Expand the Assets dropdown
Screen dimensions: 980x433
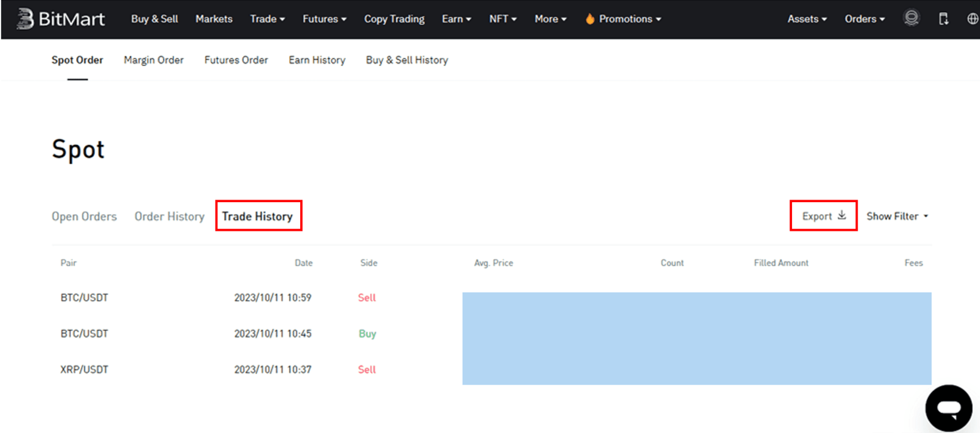pos(807,19)
